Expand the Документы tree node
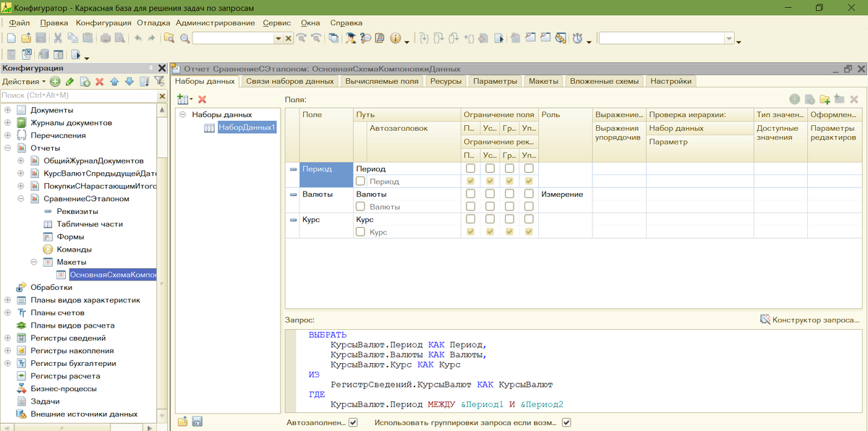 [x=8, y=110]
